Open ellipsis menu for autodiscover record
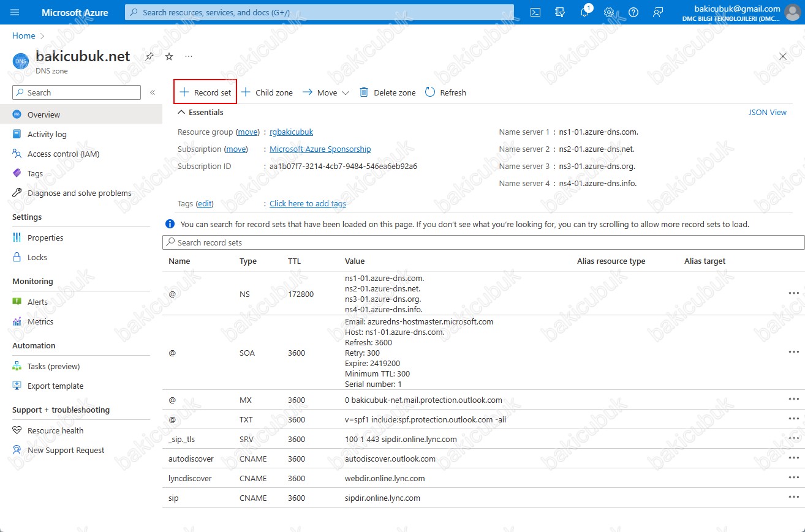The height and width of the screenshot is (532, 805). coord(794,458)
